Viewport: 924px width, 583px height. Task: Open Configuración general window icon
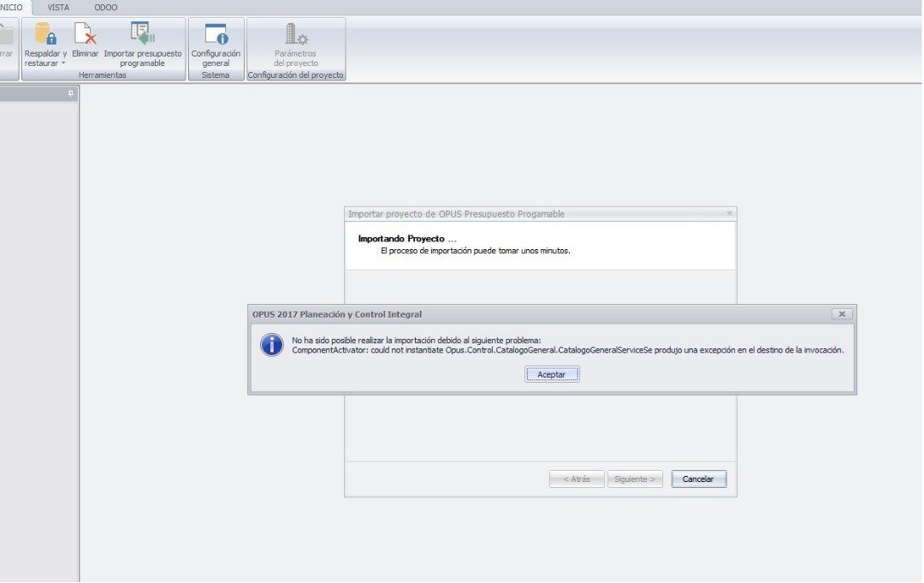point(216,34)
